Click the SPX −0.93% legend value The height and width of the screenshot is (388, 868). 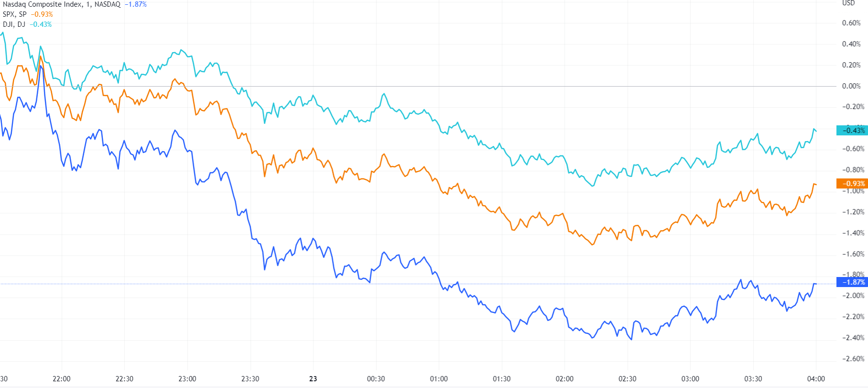click(42, 14)
